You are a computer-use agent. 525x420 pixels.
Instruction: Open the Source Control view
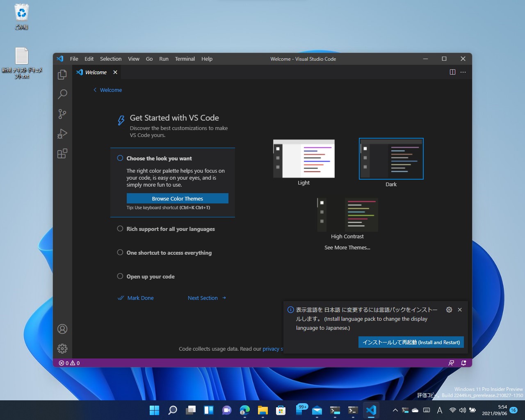coord(62,114)
